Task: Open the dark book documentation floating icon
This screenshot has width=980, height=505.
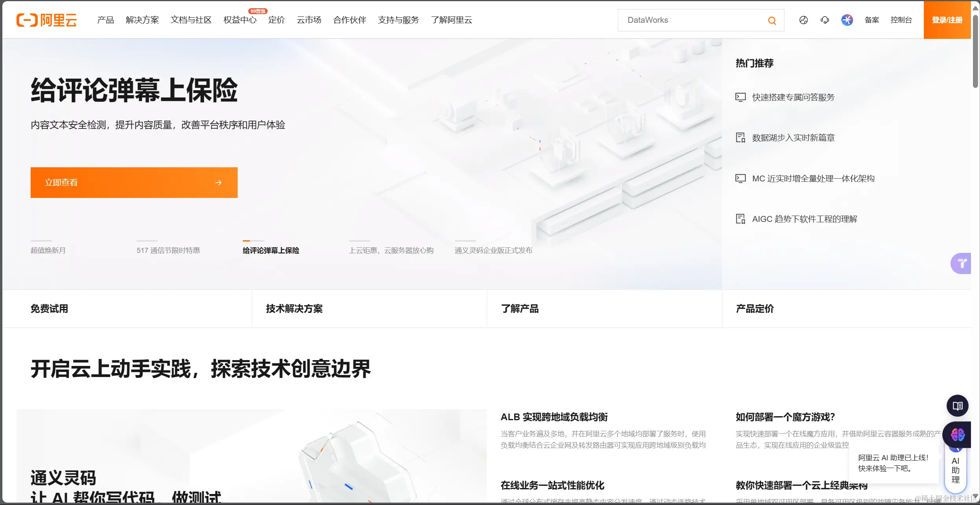Action: point(957,406)
